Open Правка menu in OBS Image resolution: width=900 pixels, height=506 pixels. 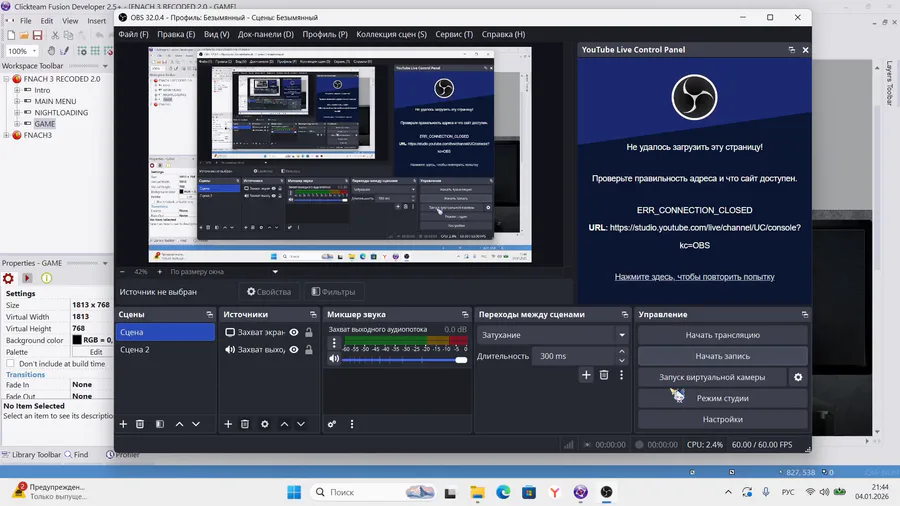tap(176, 34)
